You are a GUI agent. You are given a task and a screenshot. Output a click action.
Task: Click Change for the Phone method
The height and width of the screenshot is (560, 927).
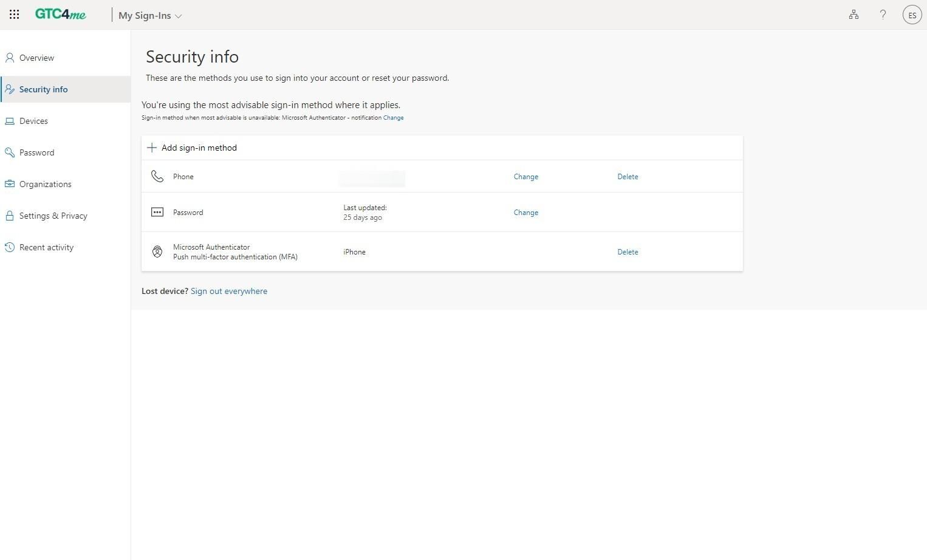[525, 177]
